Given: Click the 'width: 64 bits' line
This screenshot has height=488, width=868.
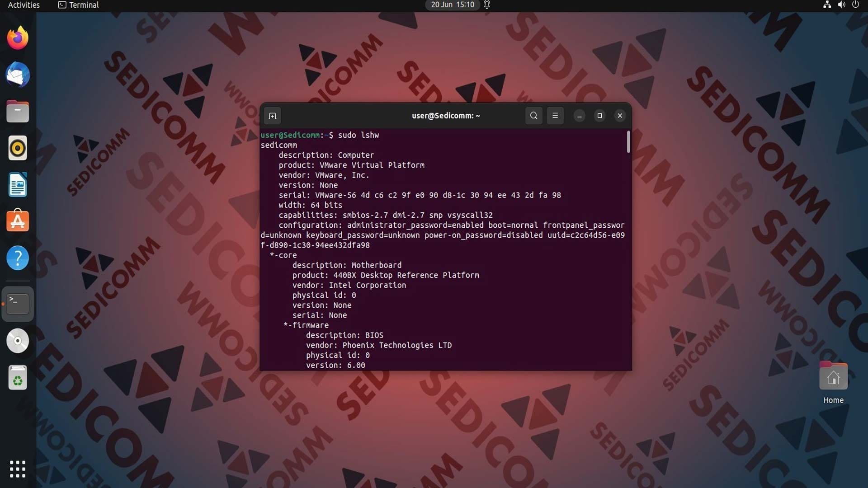Looking at the screenshot, I should (x=310, y=205).
